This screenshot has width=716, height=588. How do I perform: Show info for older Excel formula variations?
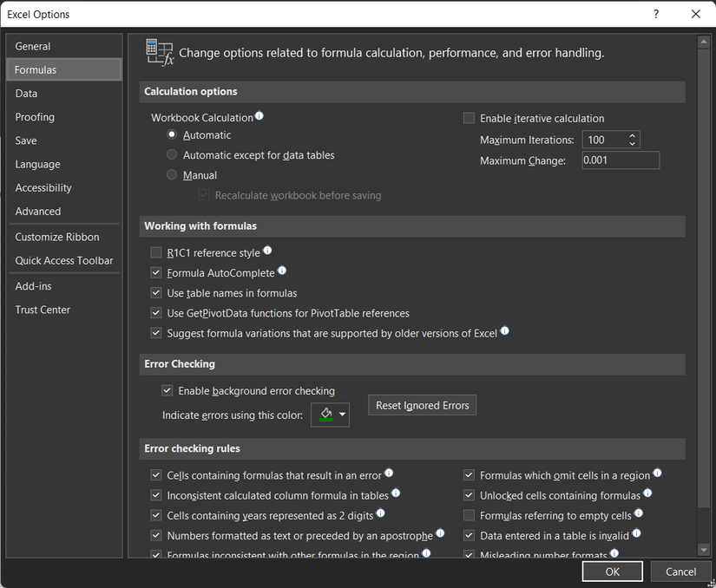point(504,330)
